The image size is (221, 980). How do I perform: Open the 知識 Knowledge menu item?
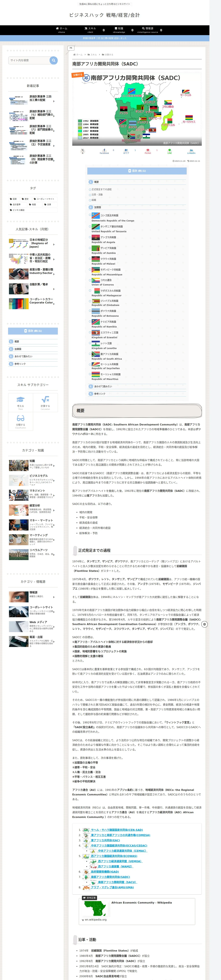[119, 30]
